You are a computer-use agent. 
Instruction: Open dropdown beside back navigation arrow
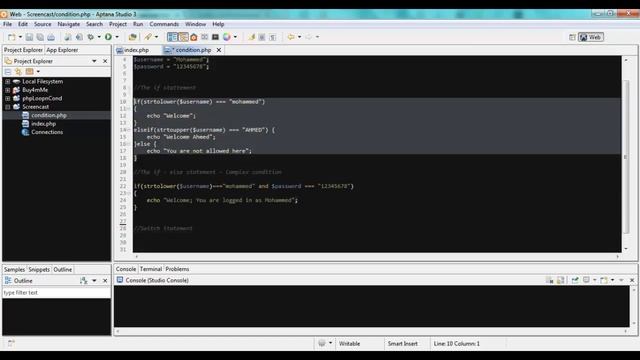point(299,37)
